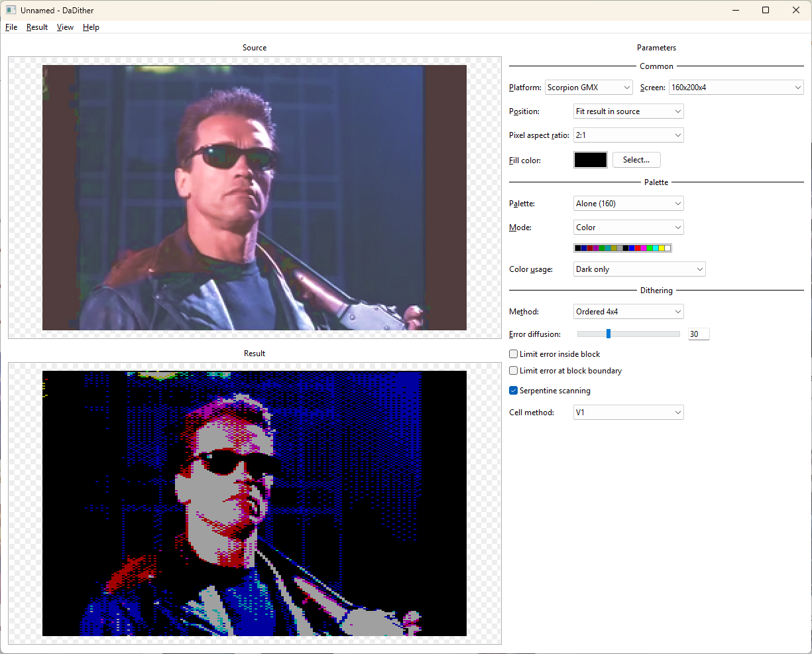The width and height of the screenshot is (812, 654).
Task: Open the Palette dropdown showing Alone (160)
Action: [x=628, y=204]
